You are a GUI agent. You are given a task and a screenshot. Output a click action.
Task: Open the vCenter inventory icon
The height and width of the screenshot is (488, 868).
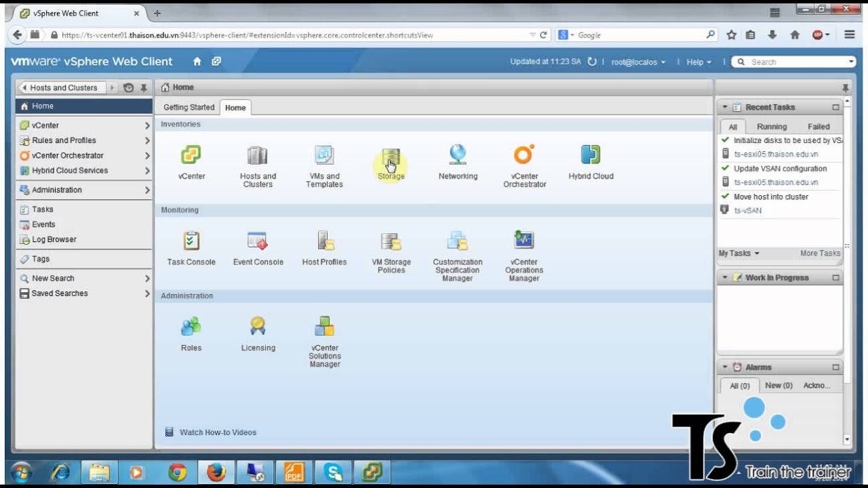[191, 155]
